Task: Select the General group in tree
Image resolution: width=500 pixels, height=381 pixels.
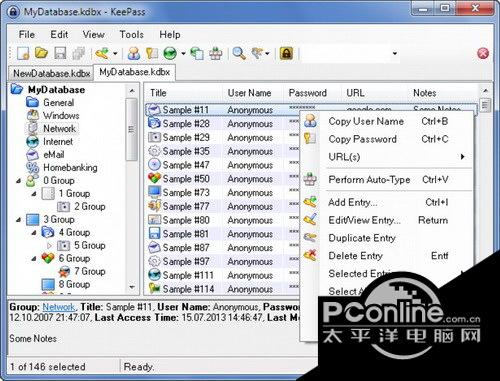Action: (59, 103)
